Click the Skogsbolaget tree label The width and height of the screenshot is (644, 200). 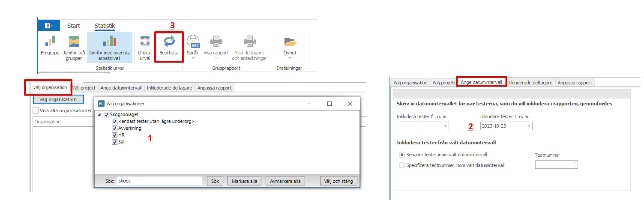tap(124, 115)
